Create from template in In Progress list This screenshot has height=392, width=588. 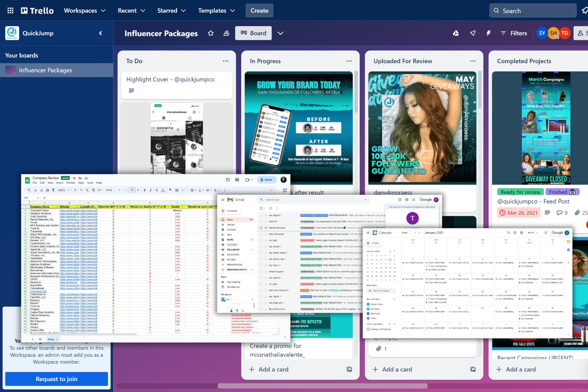349,369
